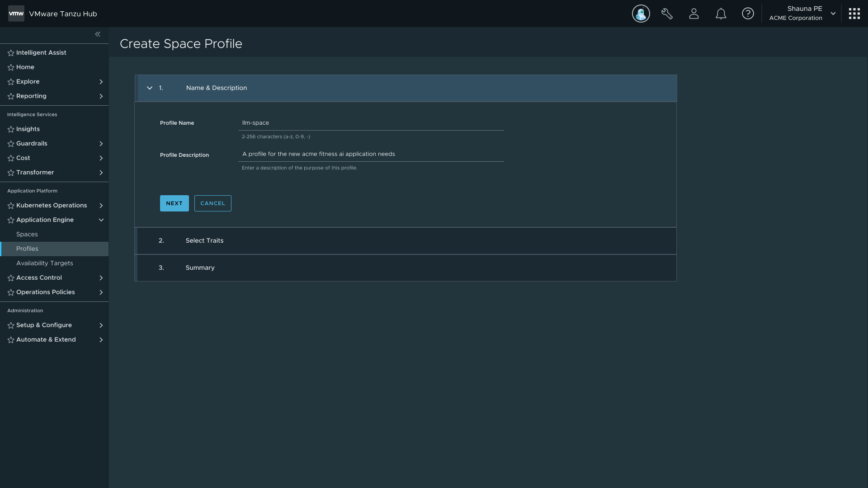This screenshot has width=868, height=488.
Task: Expand the Automate & Extend chevron
Action: (x=101, y=340)
